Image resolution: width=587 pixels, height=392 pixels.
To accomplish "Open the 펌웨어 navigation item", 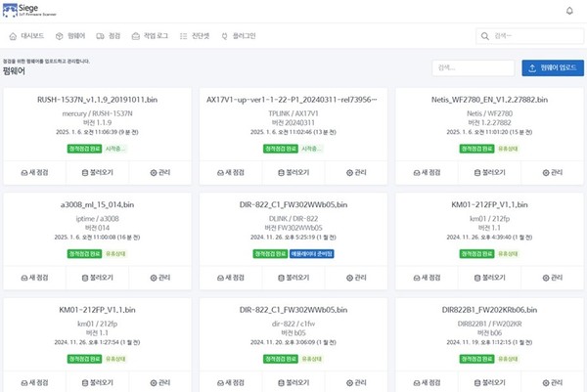I will tap(70, 36).
